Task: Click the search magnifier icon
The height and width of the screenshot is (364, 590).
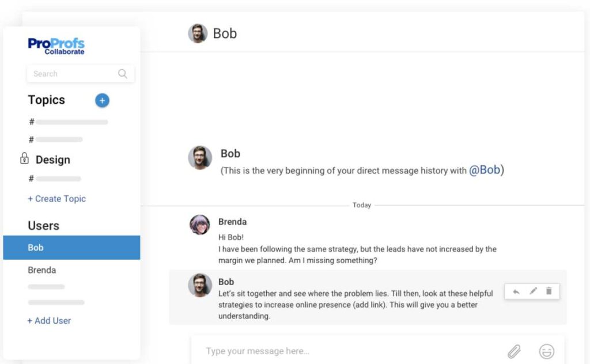Action: tap(122, 74)
